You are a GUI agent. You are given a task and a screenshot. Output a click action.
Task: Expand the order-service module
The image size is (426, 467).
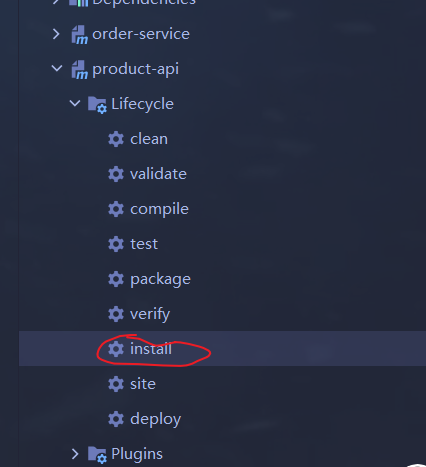click(56, 34)
